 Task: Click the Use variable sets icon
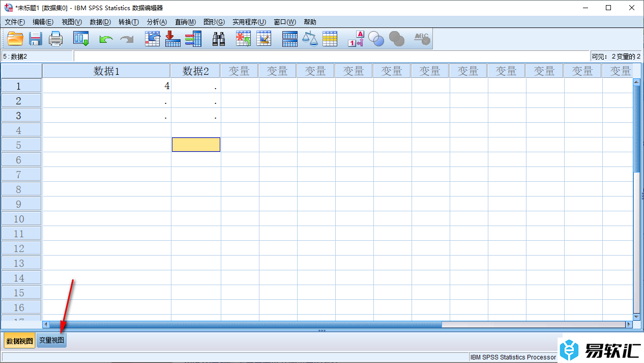pyautogui.click(x=376, y=39)
